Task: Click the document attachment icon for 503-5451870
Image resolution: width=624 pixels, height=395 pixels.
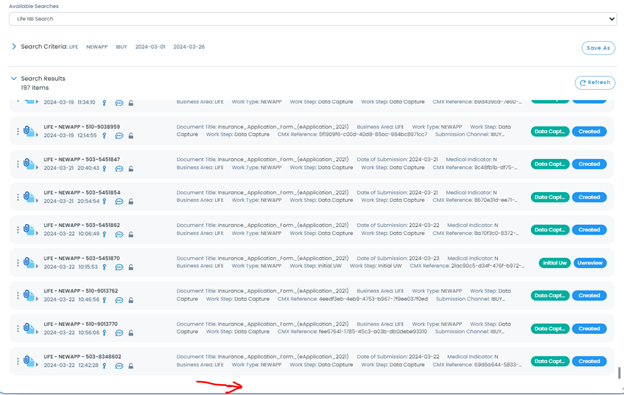Action: point(28,262)
